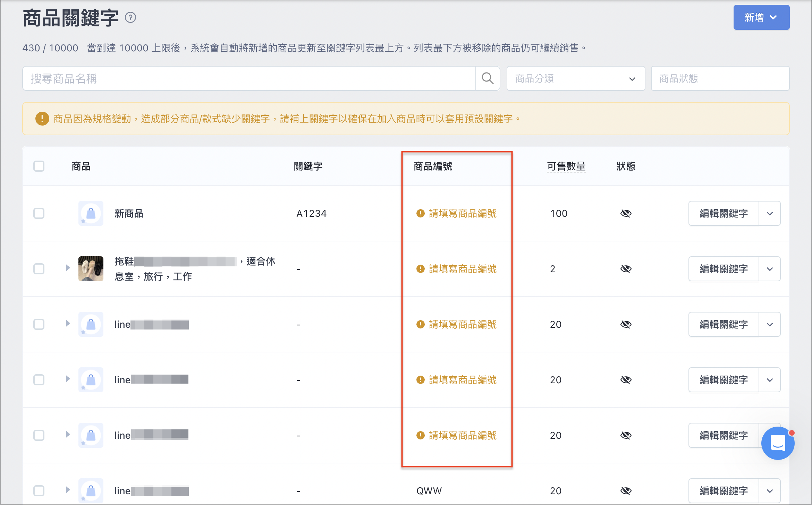This screenshot has height=505, width=812.
Task: Click hidden-eye status icon in the QWW row
Action: (x=626, y=491)
